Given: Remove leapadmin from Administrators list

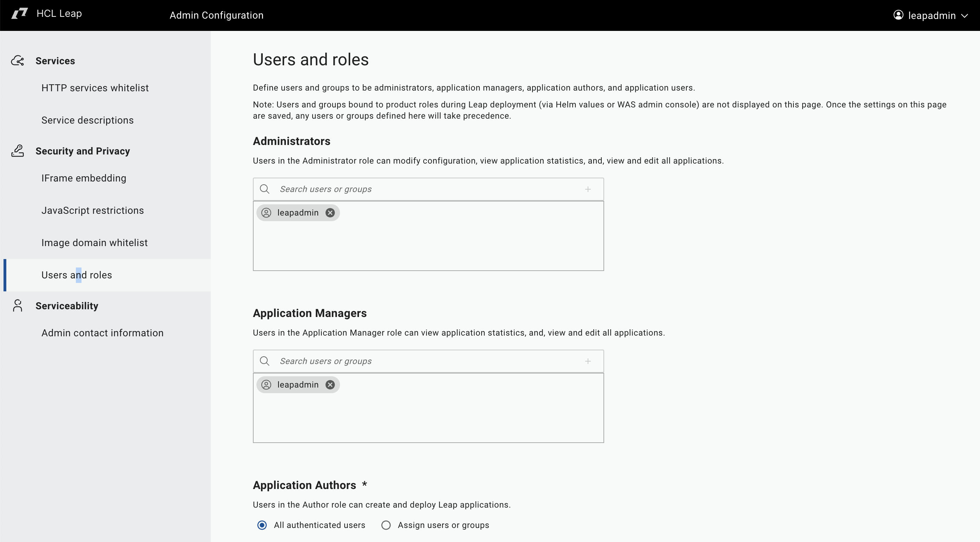Looking at the screenshot, I should [x=330, y=212].
